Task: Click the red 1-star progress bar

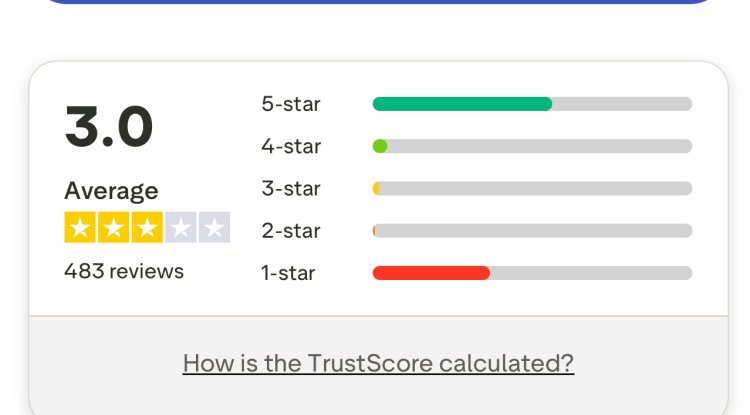Action: click(x=431, y=273)
